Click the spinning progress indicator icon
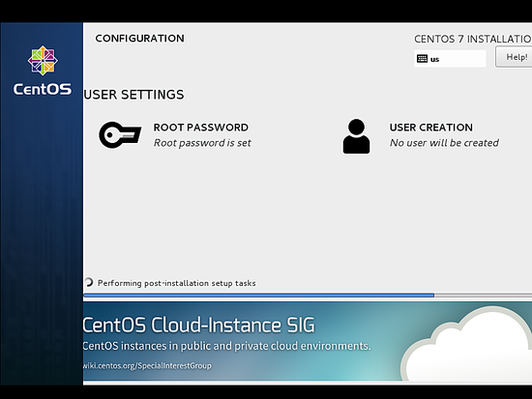This screenshot has width=532, height=399. [88, 282]
